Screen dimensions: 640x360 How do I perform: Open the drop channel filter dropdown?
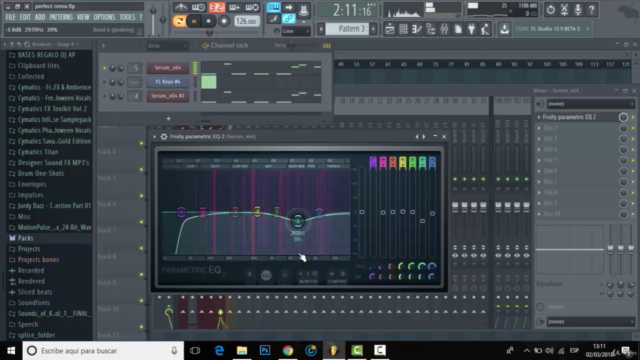coord(167,46)
